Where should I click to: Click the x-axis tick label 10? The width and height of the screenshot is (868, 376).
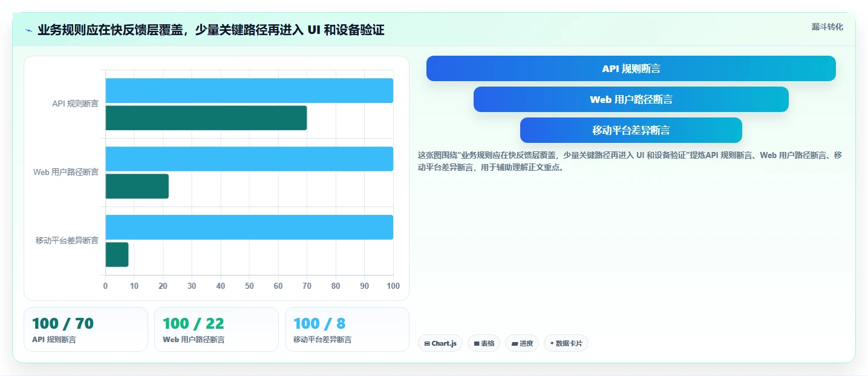point(134,286)
